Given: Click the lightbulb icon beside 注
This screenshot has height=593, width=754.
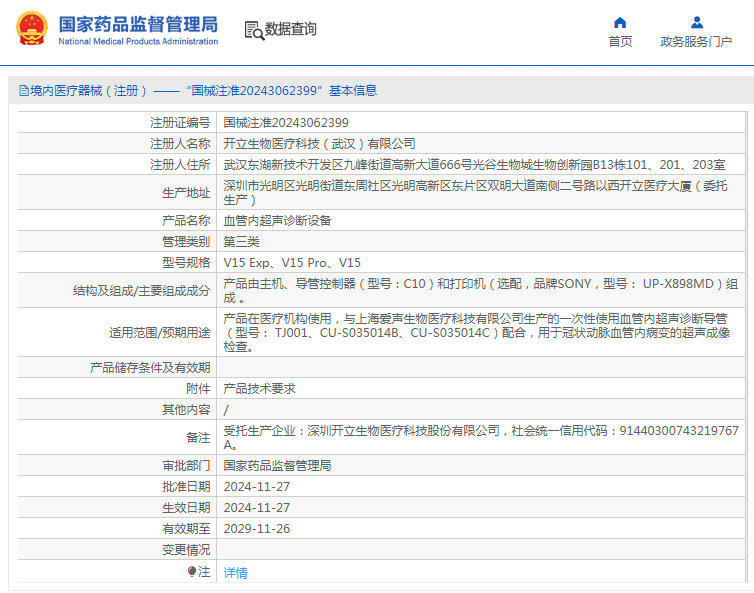Looking at the screenshot, I should (x=192, y=571).
